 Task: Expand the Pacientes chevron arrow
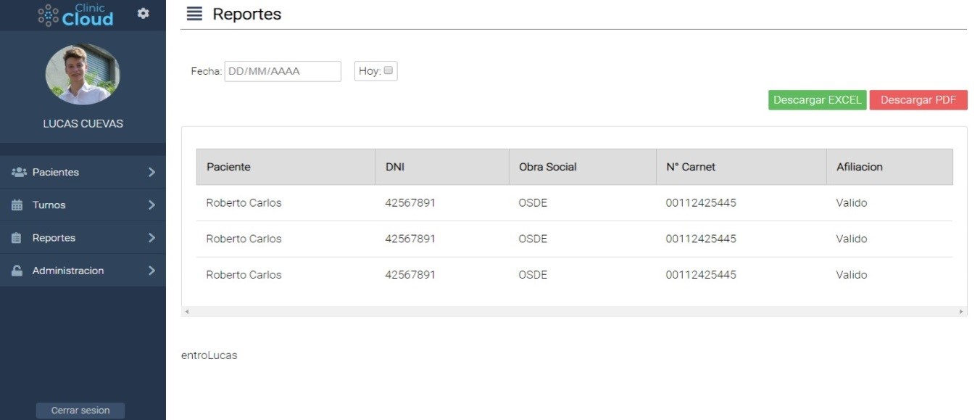pyautogui.click(x=151, y=172)
